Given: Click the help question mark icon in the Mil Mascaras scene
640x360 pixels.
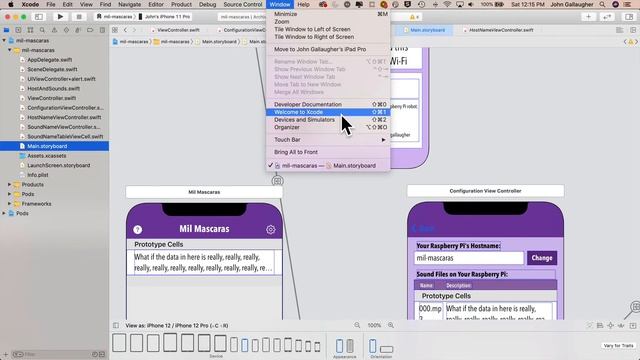Looking at the screenshot, I should coord(138,230).
